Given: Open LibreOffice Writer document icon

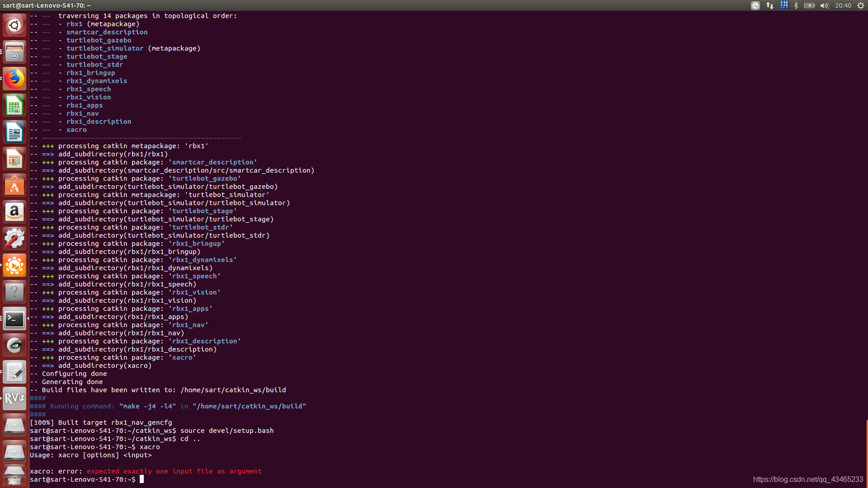Looking at the screenshot, I should 14,132.
